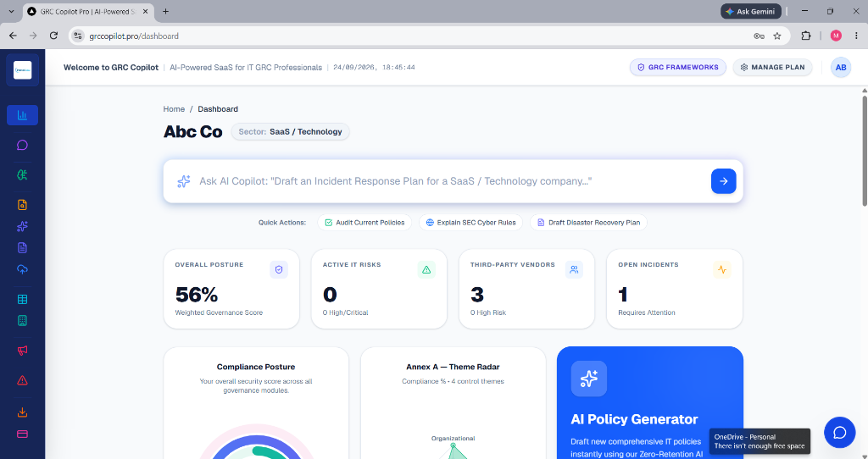Go to Home breadcrumb link
This screenshot has width=868, height=459.
tap(174, 109)
